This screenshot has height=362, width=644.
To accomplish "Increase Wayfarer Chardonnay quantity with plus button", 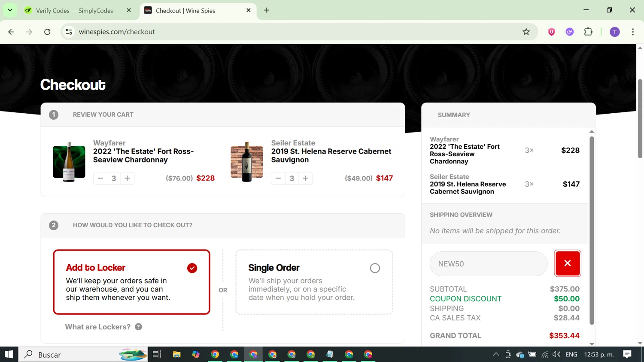I will [128, 178].
